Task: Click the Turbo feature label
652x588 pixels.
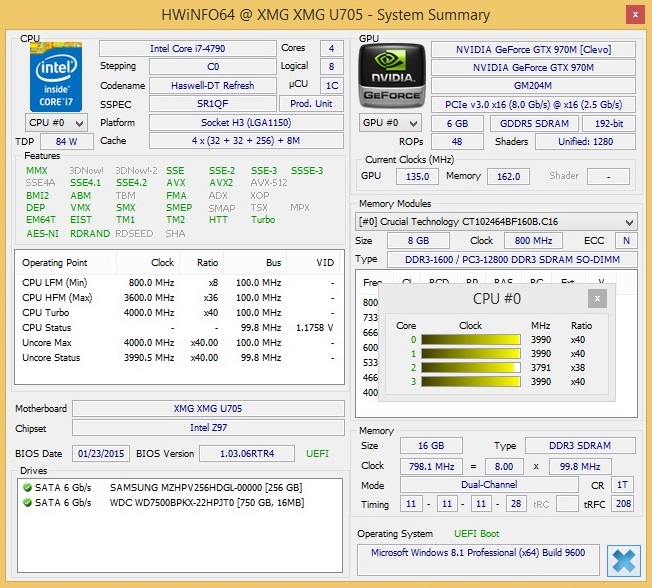Action: (x=263, y=220)
